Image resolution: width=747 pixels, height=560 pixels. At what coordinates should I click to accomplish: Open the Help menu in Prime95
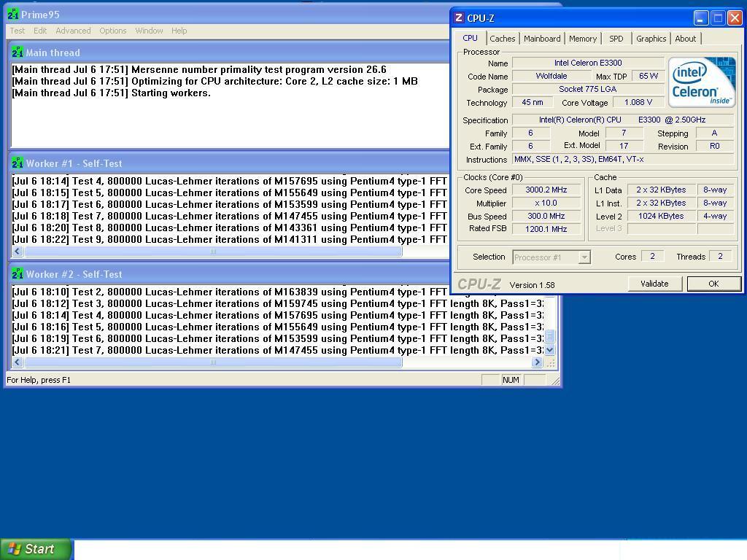click(x=179, y=31)
